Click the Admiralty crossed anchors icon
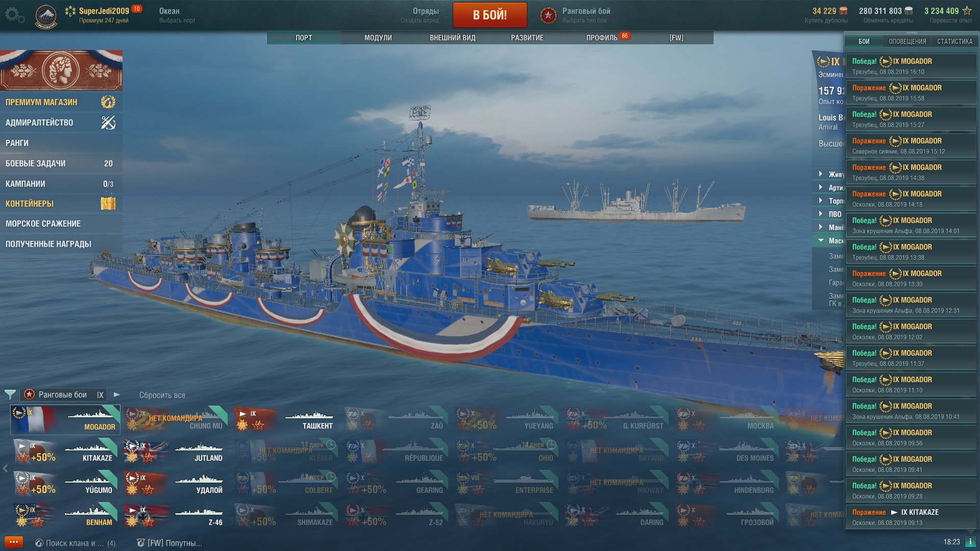This screenshot has width=980, height=551. click(x=108, y=122)
